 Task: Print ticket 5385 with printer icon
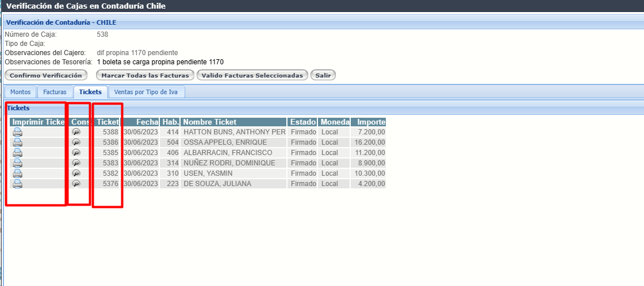coord(17,153)
